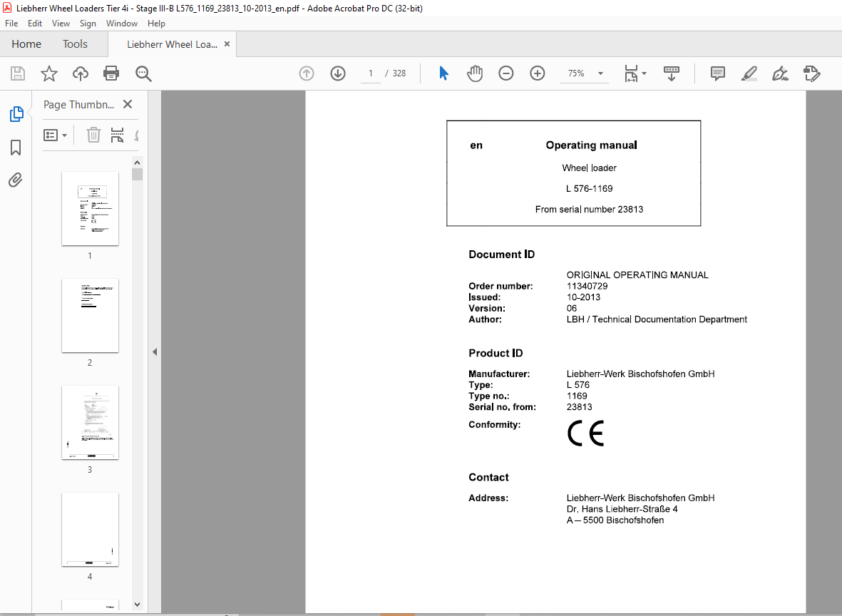
Task: Click 'Liebherr-Werk Bischofshofen GmbH' manufacturer text
Action: (x=641, y=374)
